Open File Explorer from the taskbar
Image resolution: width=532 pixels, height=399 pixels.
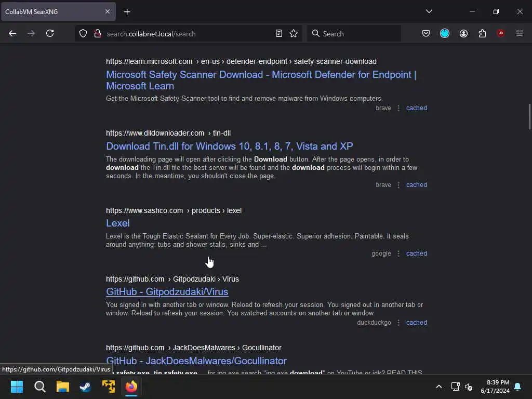point(63,387)
